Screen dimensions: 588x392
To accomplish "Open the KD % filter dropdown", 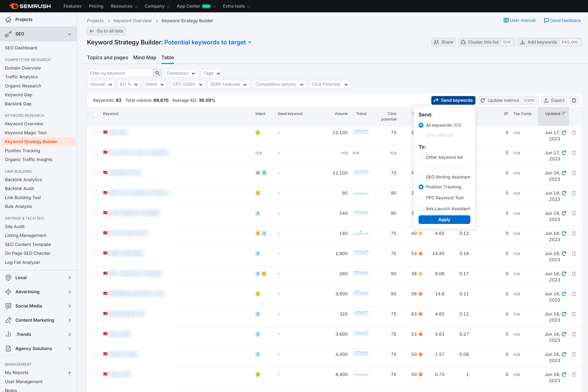I will click(x=129, y=84).
